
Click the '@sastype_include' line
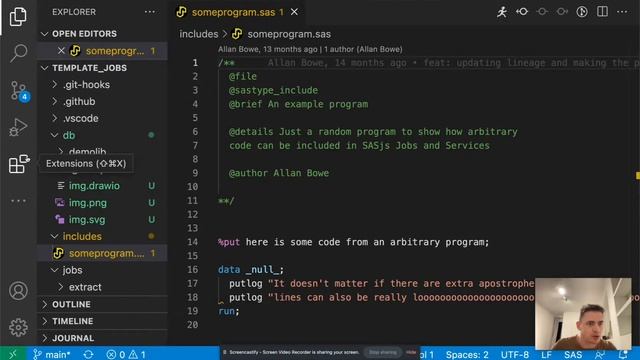[273, 90]
